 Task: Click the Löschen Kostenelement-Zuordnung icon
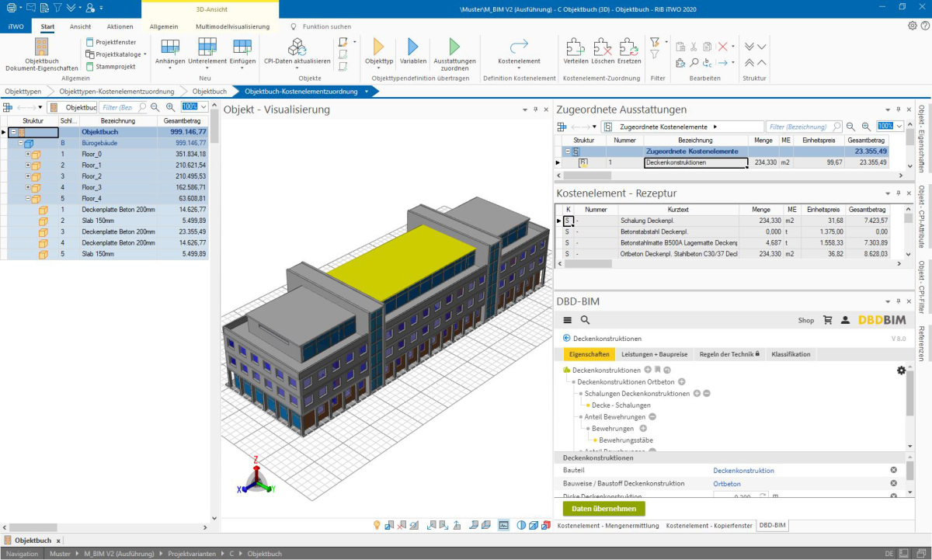pyautogui.click(x=602, y=48)
